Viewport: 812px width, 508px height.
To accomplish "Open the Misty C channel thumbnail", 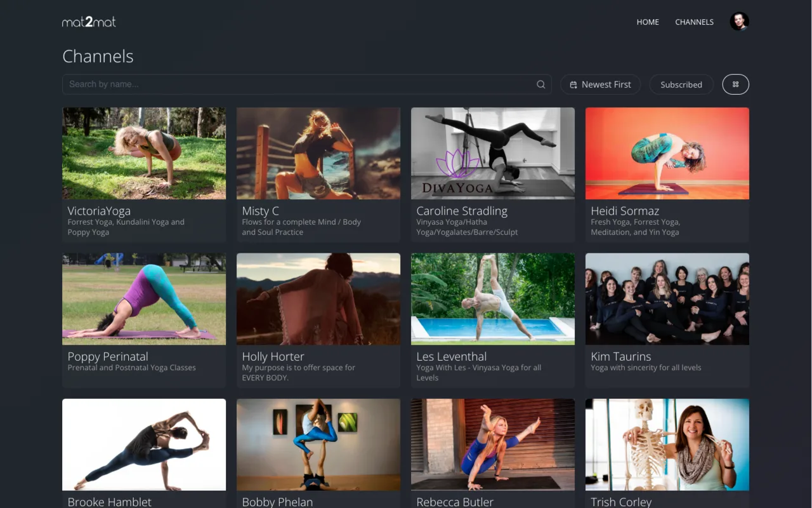I will click(318, 153).
